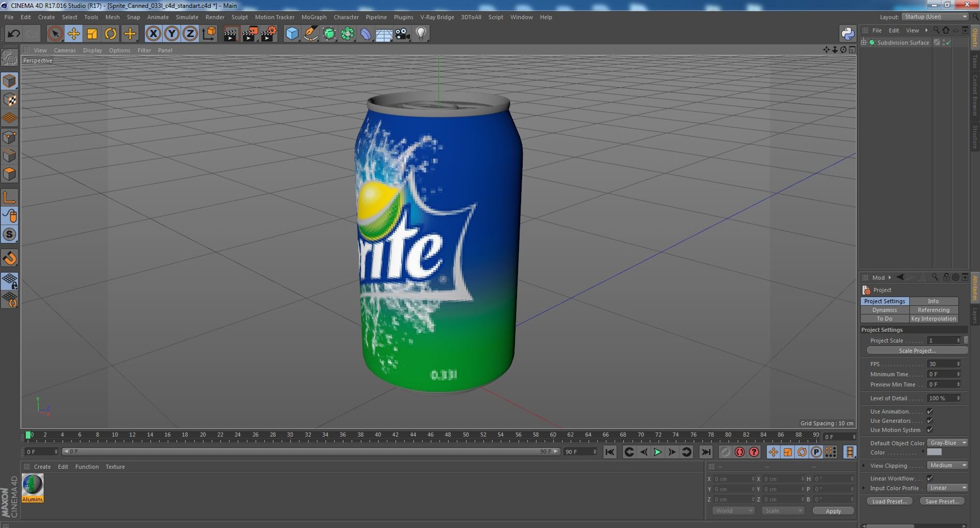Toggle Use Animation checkbox
The image size is (980, 528).
click(x=929, y=412)
